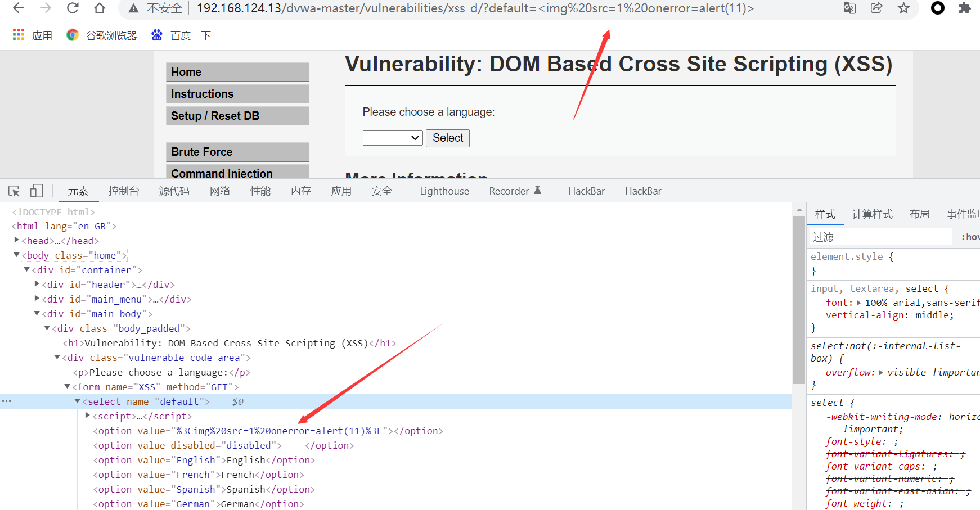Switch to the 网络 devtools tab

click(x=220, y=191)
